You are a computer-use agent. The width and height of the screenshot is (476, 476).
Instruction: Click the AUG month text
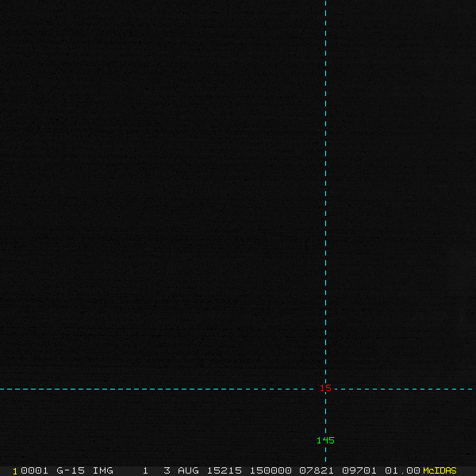point(188,470)
